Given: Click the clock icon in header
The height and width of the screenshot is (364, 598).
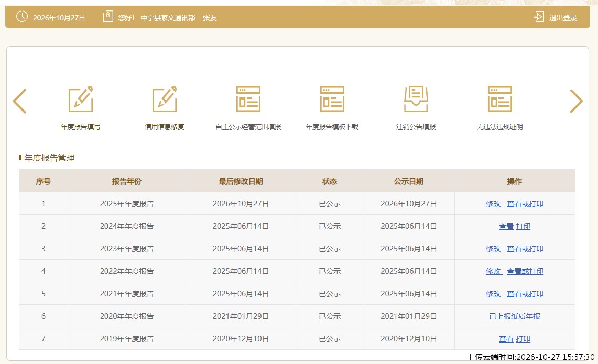Looking at the screenshot, I should coord(21,17).
